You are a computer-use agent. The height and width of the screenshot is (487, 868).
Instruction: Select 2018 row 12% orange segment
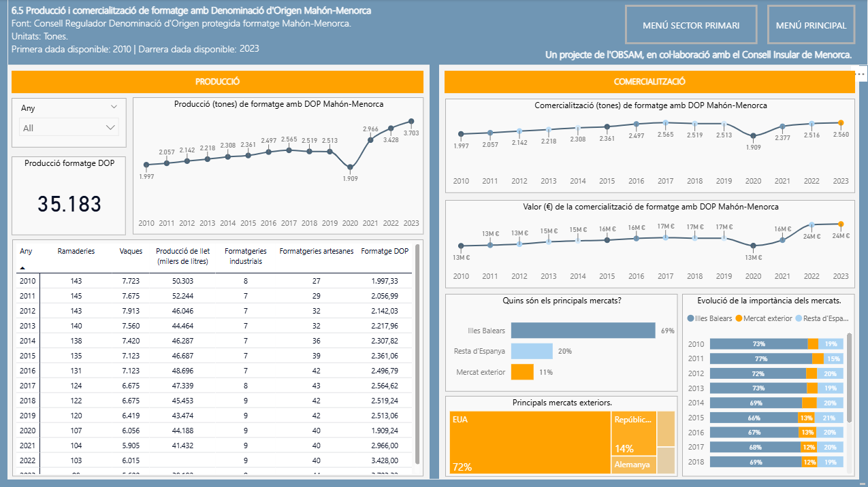tap(809, 462)
